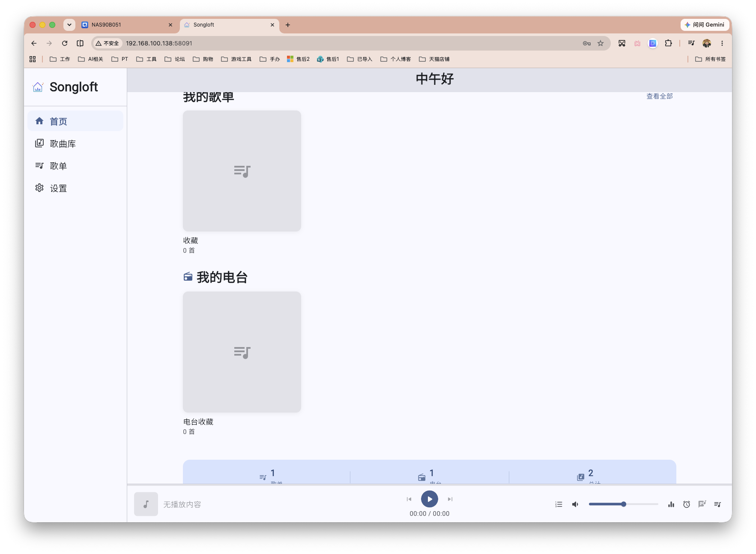The height and width of the screenshot is (554, 756).
Task: Open 歌曲库 in the sidebar
Action: (75, 144)
